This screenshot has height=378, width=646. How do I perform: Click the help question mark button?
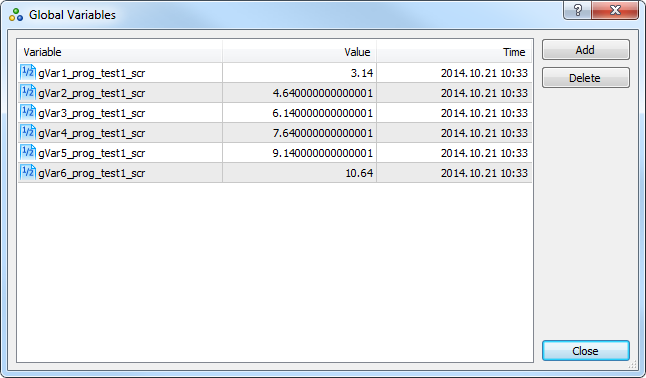(x=577, y=10)
